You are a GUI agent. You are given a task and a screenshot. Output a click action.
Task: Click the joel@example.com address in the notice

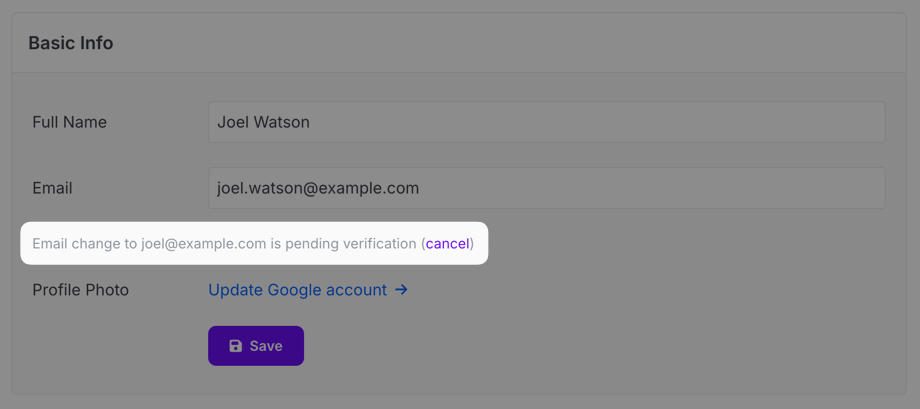click(x=204, y=244)
